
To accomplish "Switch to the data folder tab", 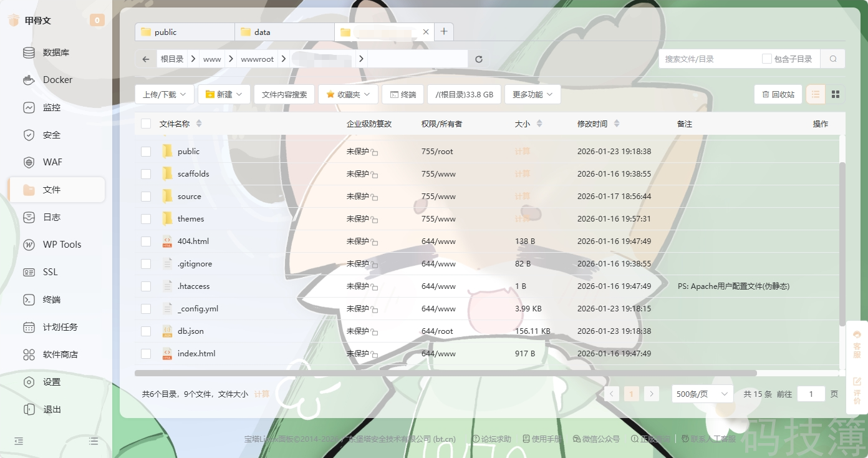I will [x=284, y=32].
